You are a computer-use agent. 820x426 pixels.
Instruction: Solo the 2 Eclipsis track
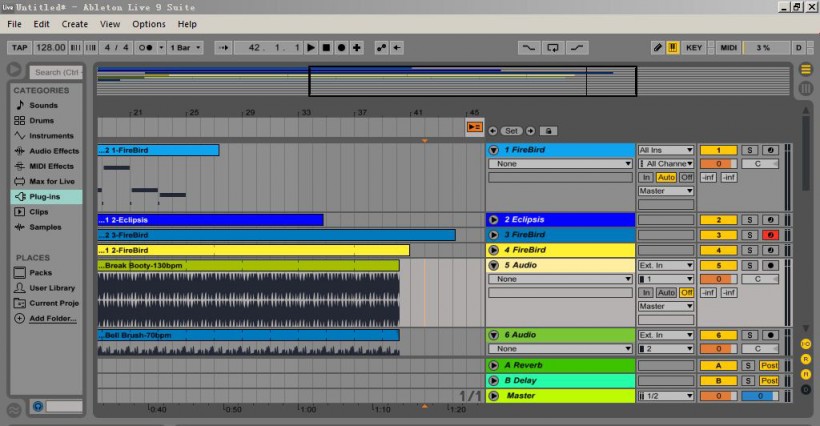click(750, 220)
